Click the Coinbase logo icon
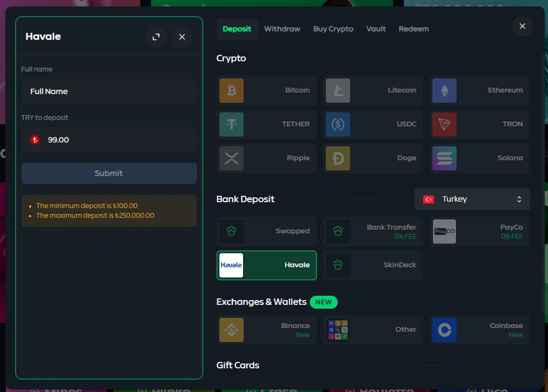The height and width of the screenshot is (392, 548). 445,330
